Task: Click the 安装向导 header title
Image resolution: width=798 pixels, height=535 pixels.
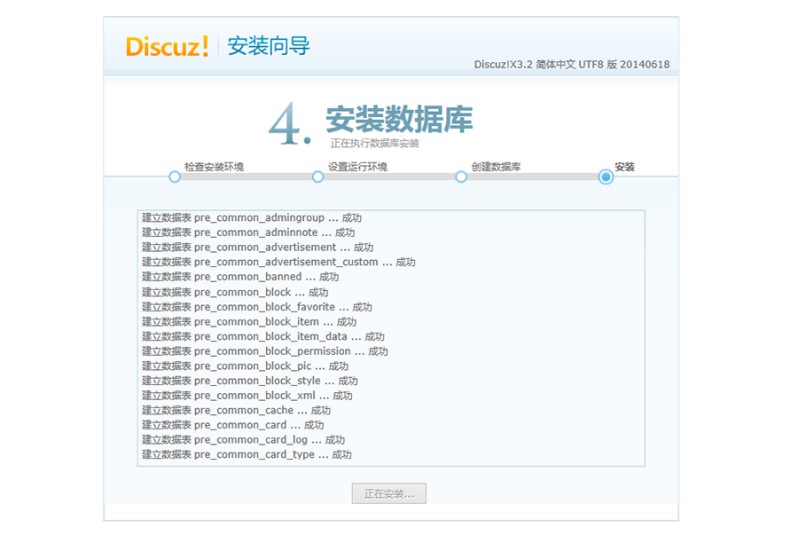Action: click(x=269, y=46)
